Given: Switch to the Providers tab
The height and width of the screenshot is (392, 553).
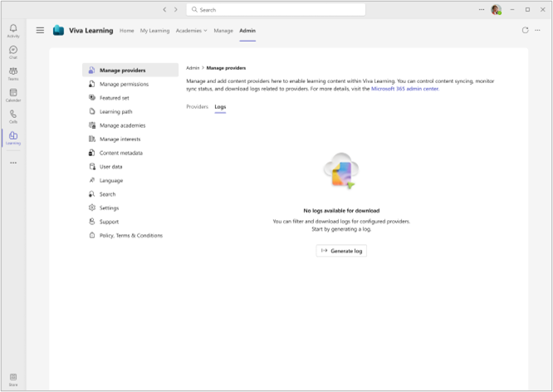Looking at the screenshot, I should [x=197, y=106].
